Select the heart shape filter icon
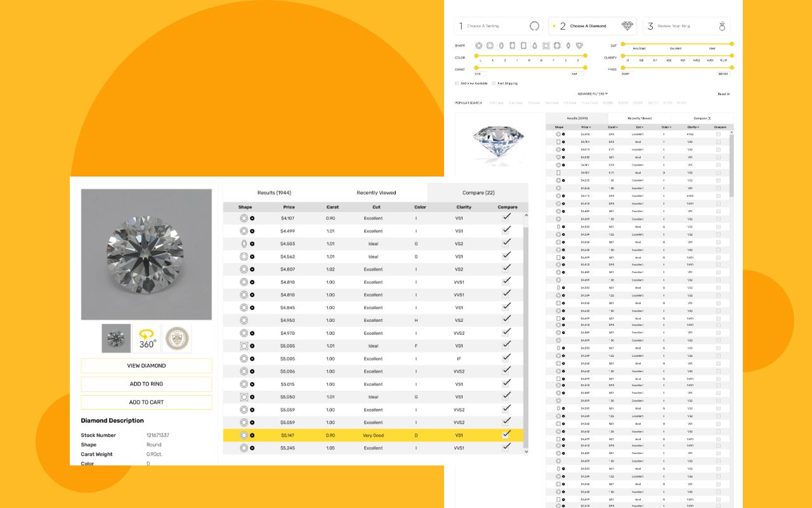Image resolution: width=812 pixels, height=508 pixels. [579, 46]
